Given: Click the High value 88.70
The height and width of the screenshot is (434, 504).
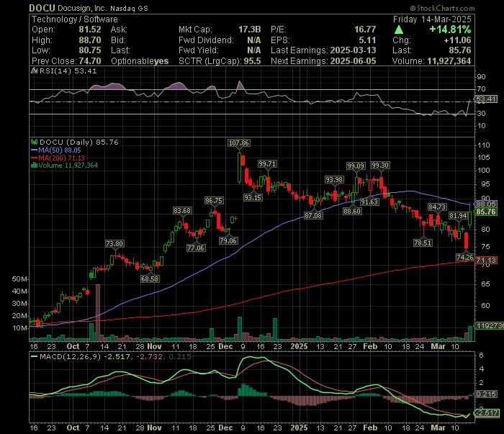Looking at the screenshot, I should coord(90,40).
